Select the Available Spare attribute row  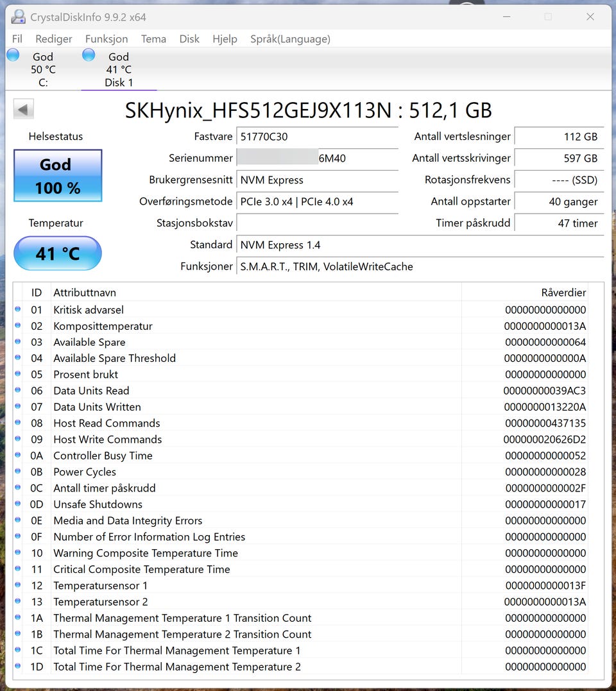click(301, 342)
